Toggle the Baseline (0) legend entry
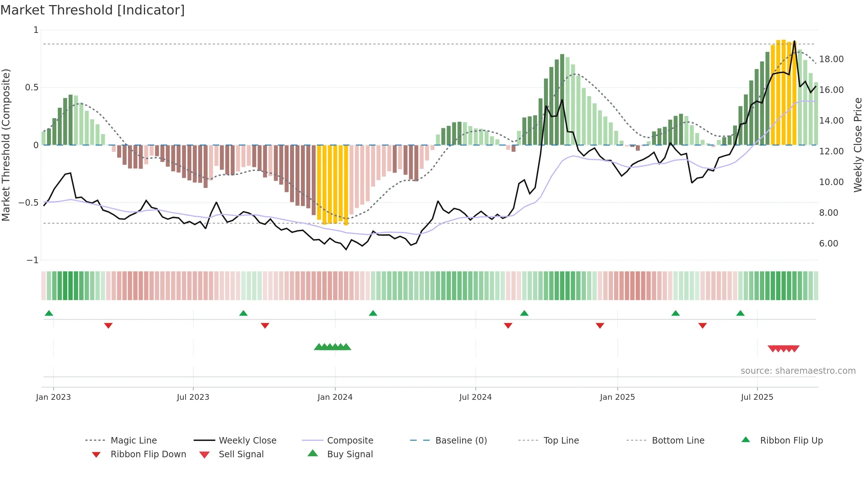The image size is (868, 488). point(448,440)
